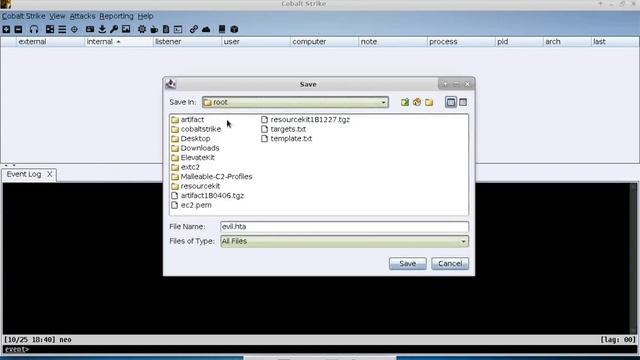Click the chain link host file icon
Viewport: 640px width, 360px height.
(194, 29)
